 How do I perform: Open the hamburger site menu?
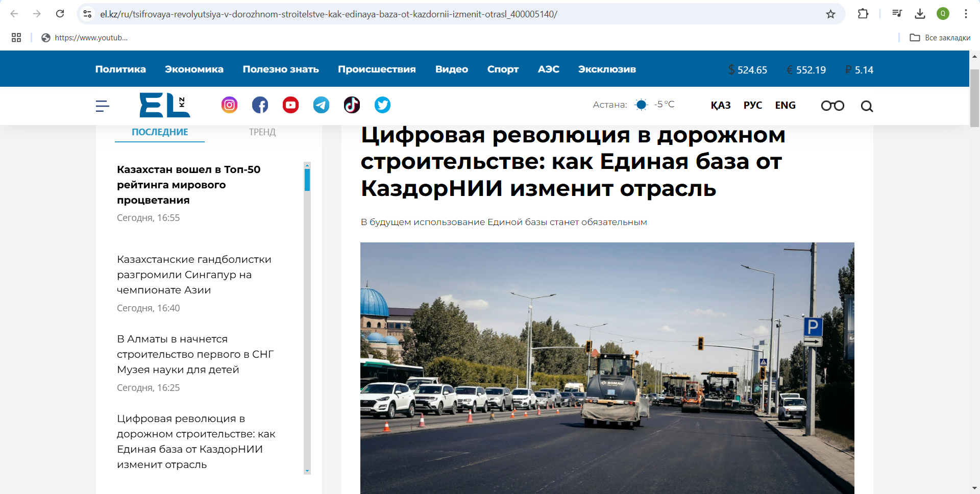pos(103,106)
